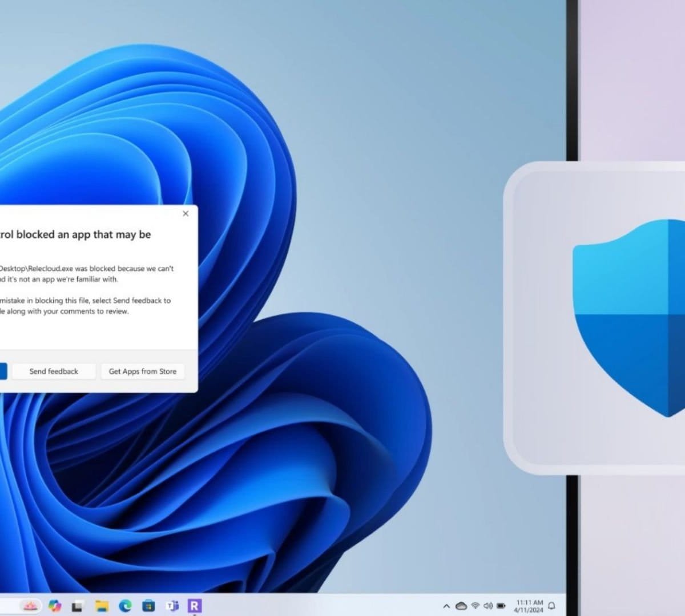Screen dimensions: 685x616
Task: Open the Microsoft Store taskbar icon
Action: (148, 606)
